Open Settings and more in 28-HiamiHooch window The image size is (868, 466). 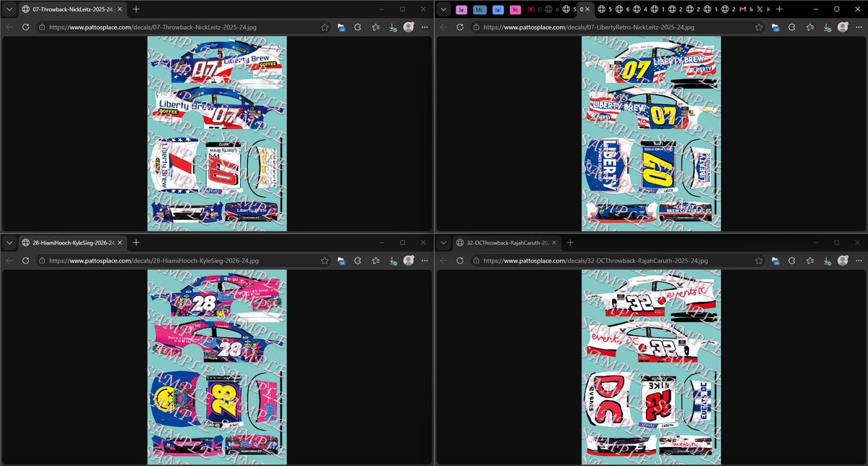click(x=424, y=260)
